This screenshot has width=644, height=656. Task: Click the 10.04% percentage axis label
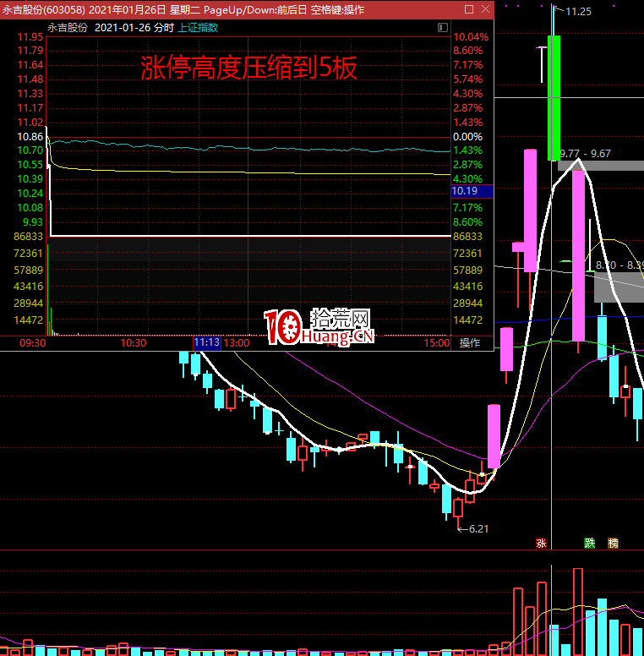[471, 37]
